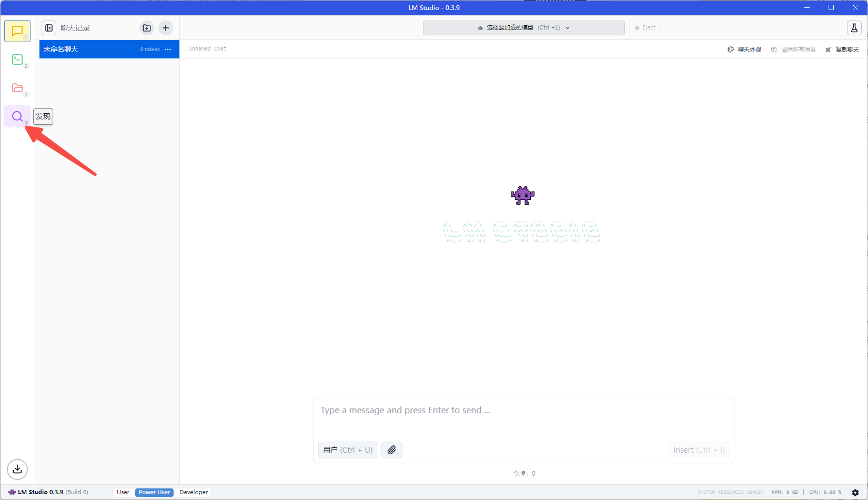Start a new chat with plus

(x=166, y=28)
